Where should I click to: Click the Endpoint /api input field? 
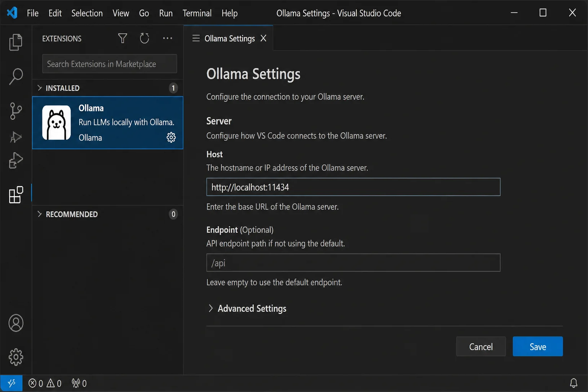tap(353, 263)
